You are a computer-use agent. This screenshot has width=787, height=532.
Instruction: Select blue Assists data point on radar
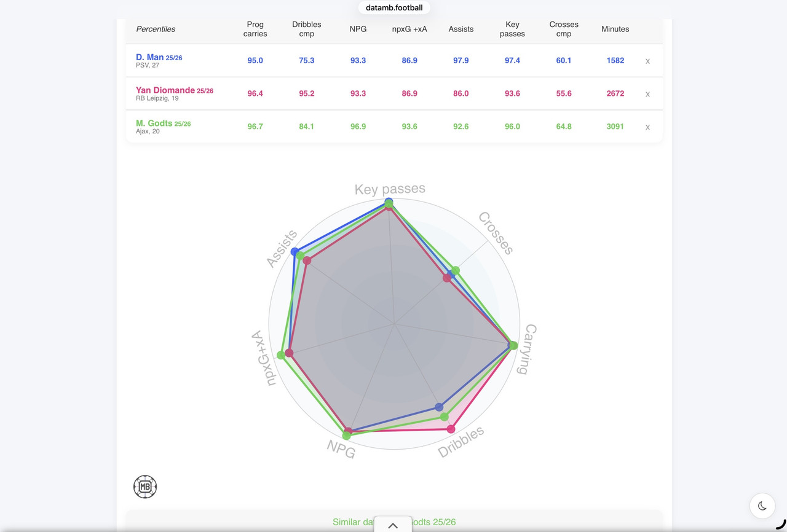(295, 252)
